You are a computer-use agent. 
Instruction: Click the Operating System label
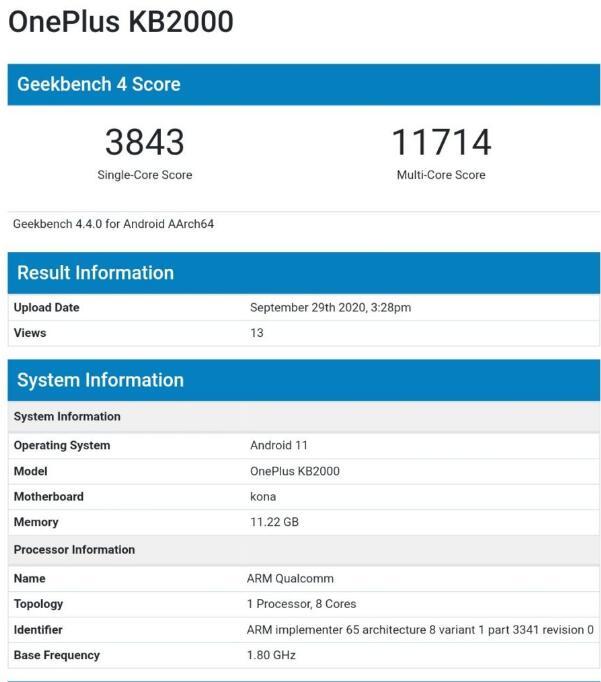(62, 445)
